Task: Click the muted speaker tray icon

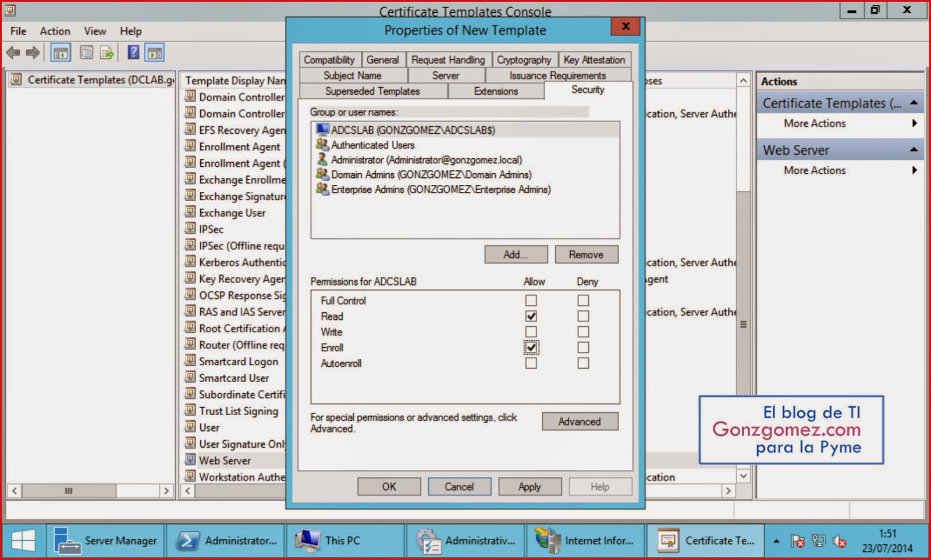Action: tap(839, 541)
